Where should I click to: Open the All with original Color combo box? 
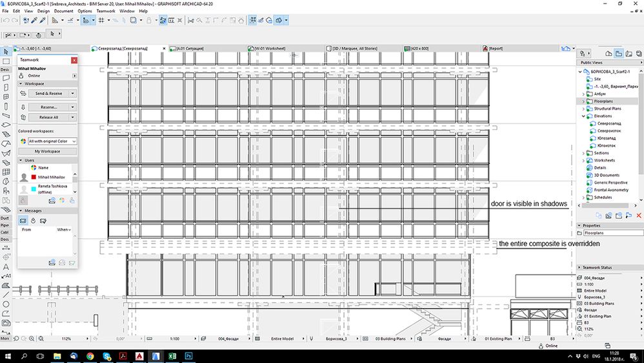(x=52, y=141)
